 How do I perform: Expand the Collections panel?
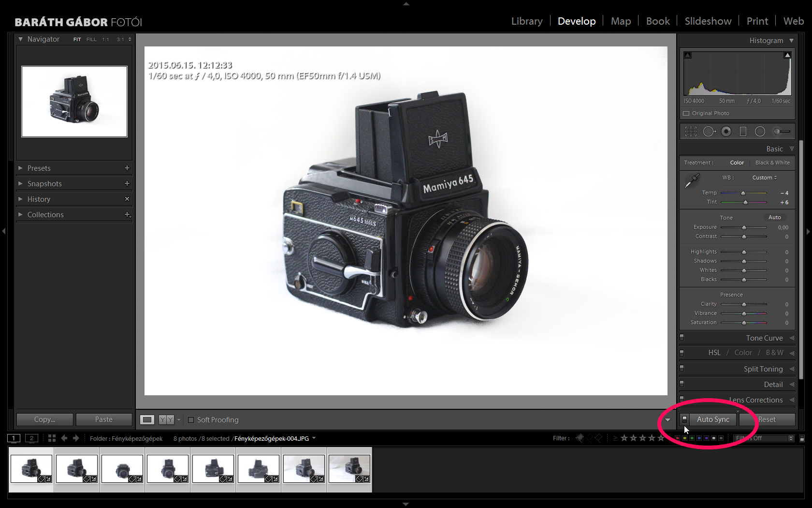pos(20,214)
